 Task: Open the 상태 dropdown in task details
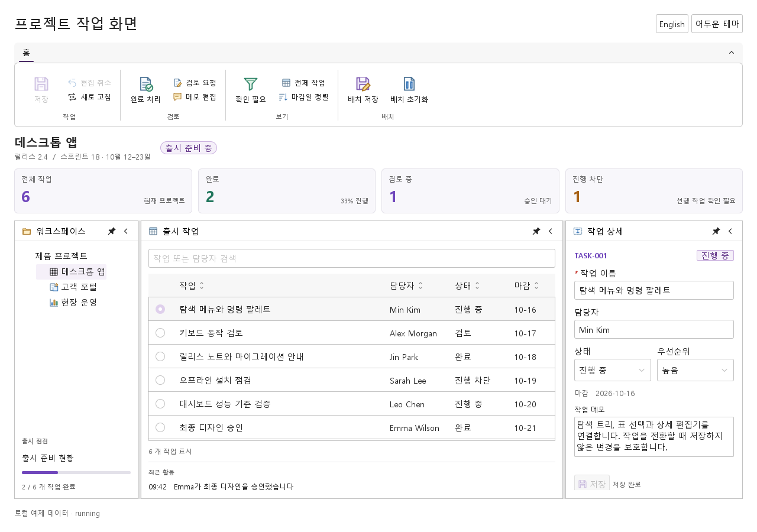(x=613, y=370)
